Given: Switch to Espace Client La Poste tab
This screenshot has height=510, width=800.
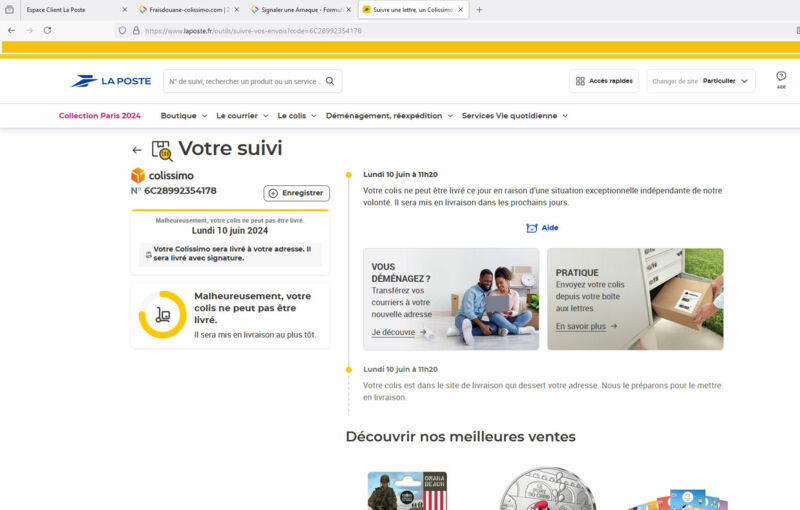Looking at the screenshot, I should click(x=71, y=10).
